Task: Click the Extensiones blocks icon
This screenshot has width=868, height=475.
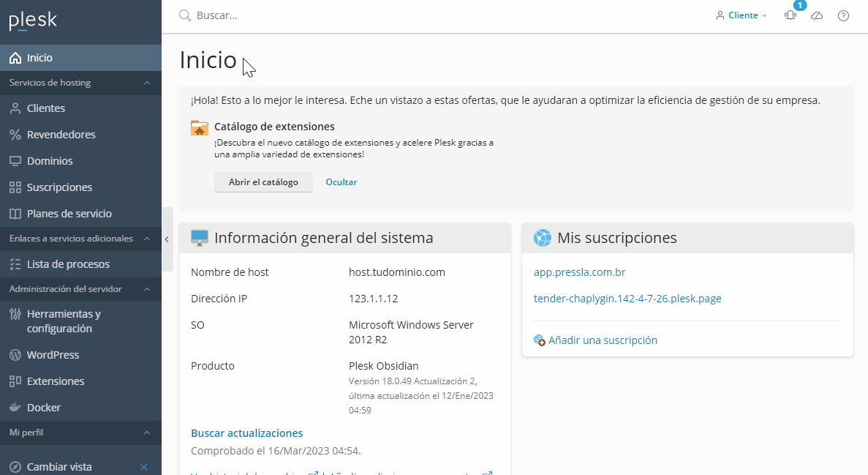Action: 15,381
